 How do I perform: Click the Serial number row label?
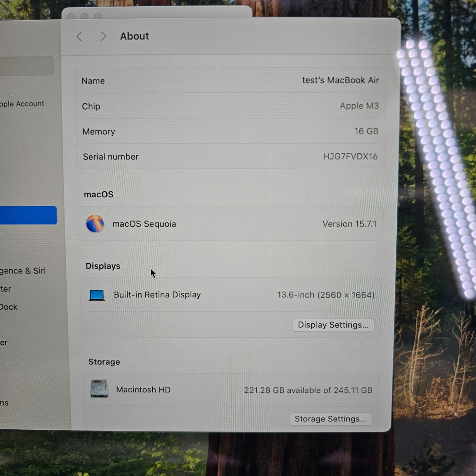111,156
